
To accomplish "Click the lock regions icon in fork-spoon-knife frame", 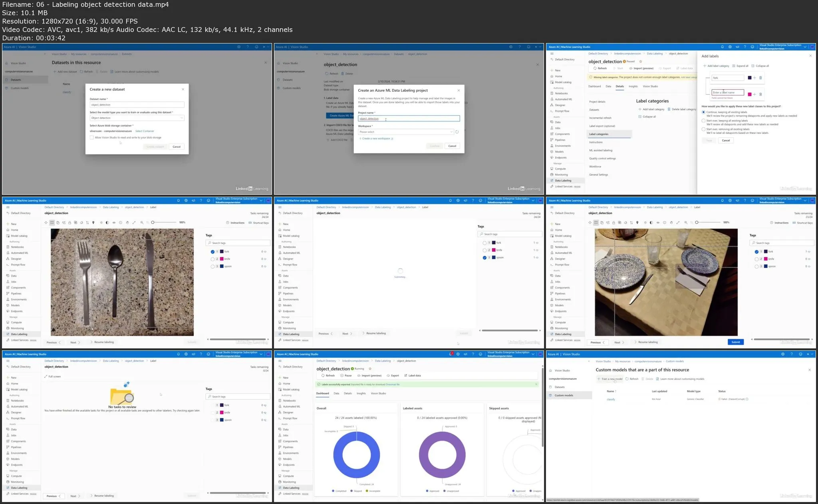I will 69,223.
